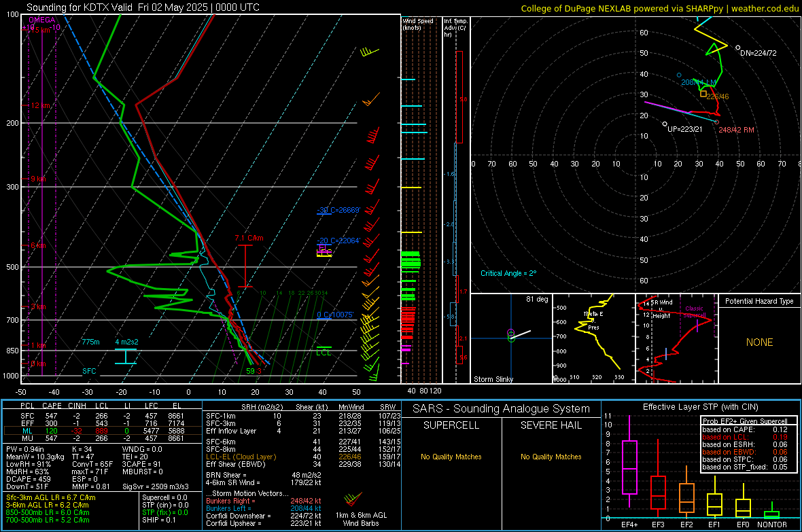Click the DCAPE = 459 value
Viewport: 802px width, 532px height.
tap(28, 479)
